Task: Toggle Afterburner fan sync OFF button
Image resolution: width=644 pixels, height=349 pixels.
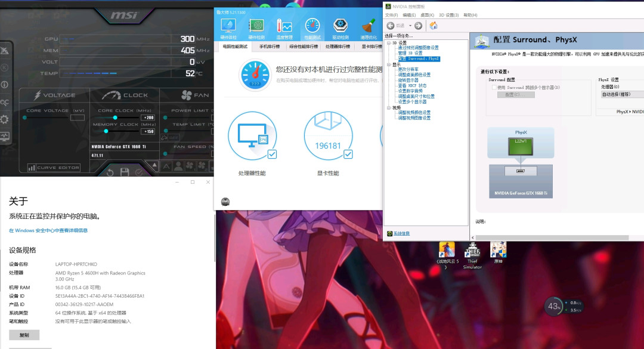Action: pos(169,137)
